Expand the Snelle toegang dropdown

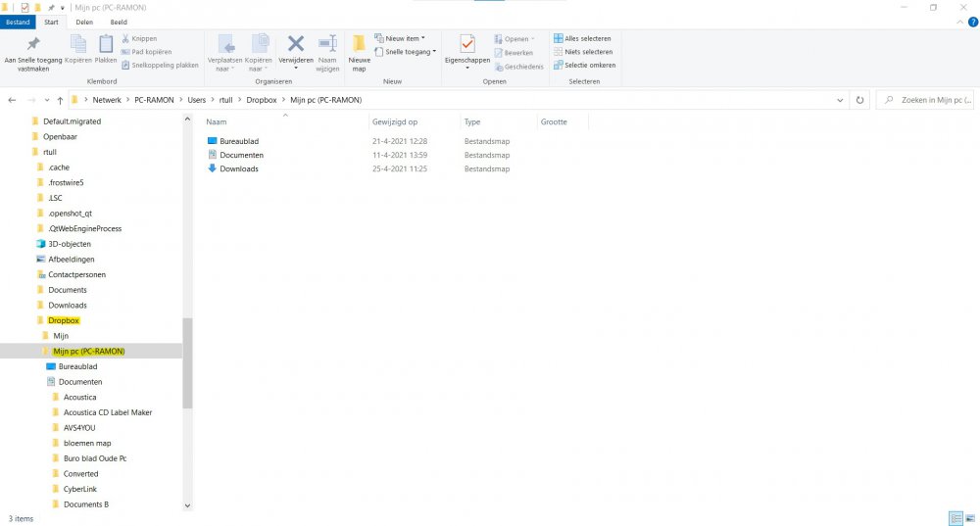pyautogui.click(x=405, y=52)
